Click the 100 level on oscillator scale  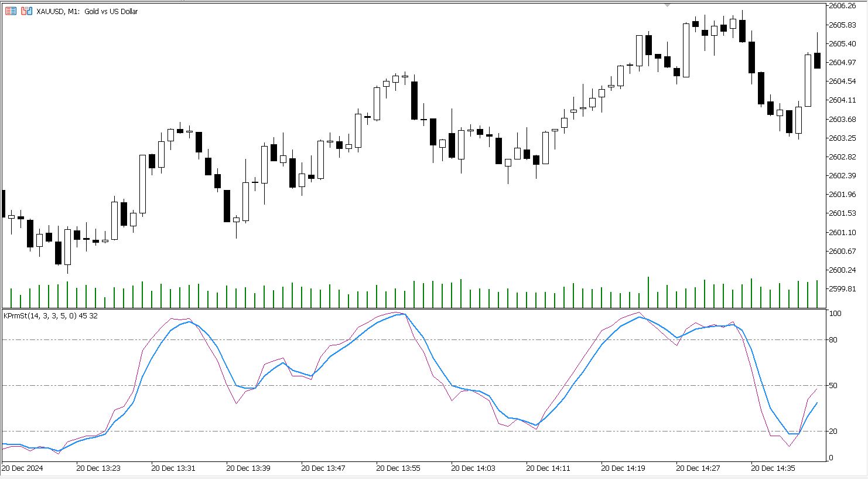[835, 314]
